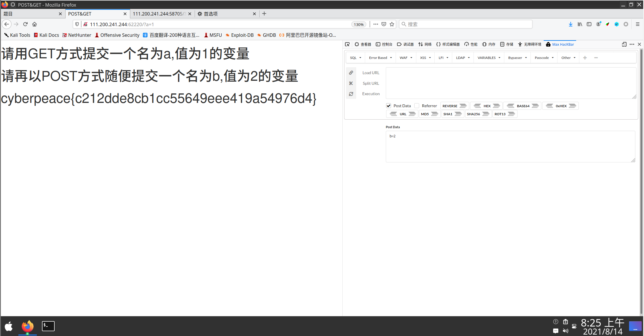Click the URL encoding button
The image size is (644, 336).
pyautogui.click(x=402, y=114)
